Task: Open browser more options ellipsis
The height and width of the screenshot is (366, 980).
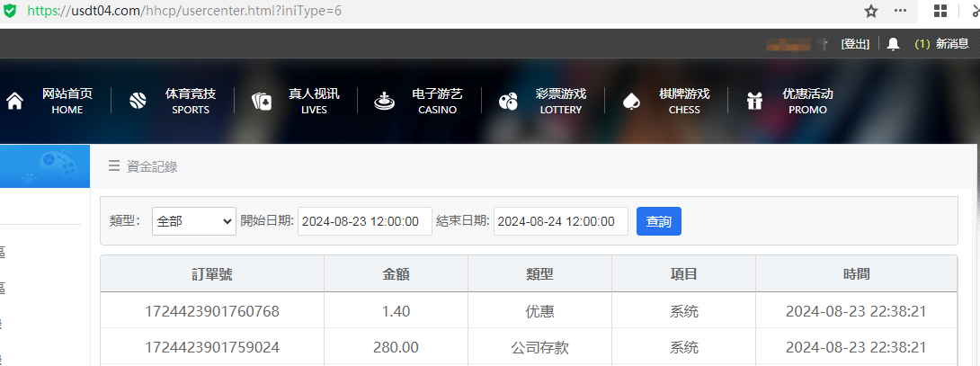Action: tap(900, 12)
